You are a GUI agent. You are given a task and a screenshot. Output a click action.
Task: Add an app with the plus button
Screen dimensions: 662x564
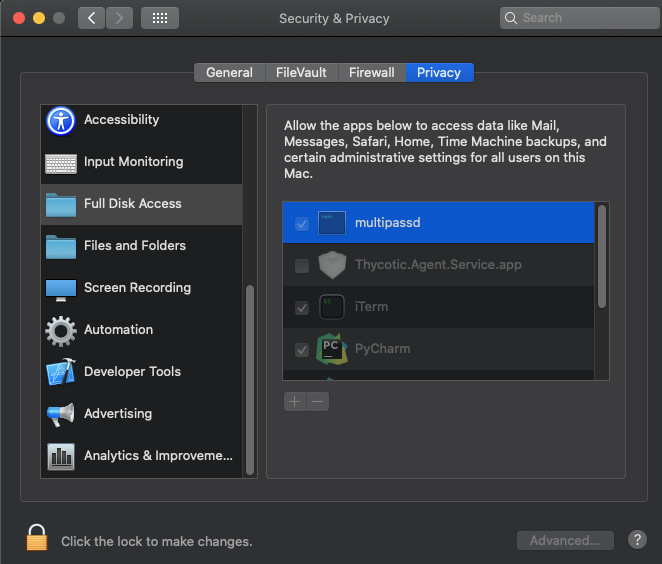point(295,401)
